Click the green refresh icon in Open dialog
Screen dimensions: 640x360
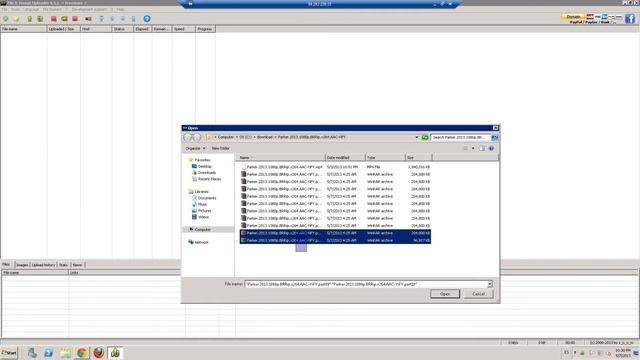[425, 138]
